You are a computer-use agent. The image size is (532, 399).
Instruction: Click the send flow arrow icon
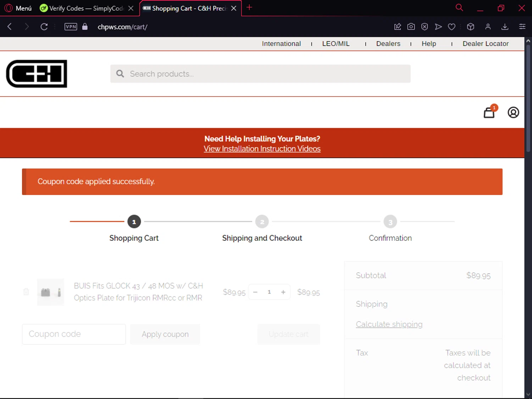(x=438, y=27)
